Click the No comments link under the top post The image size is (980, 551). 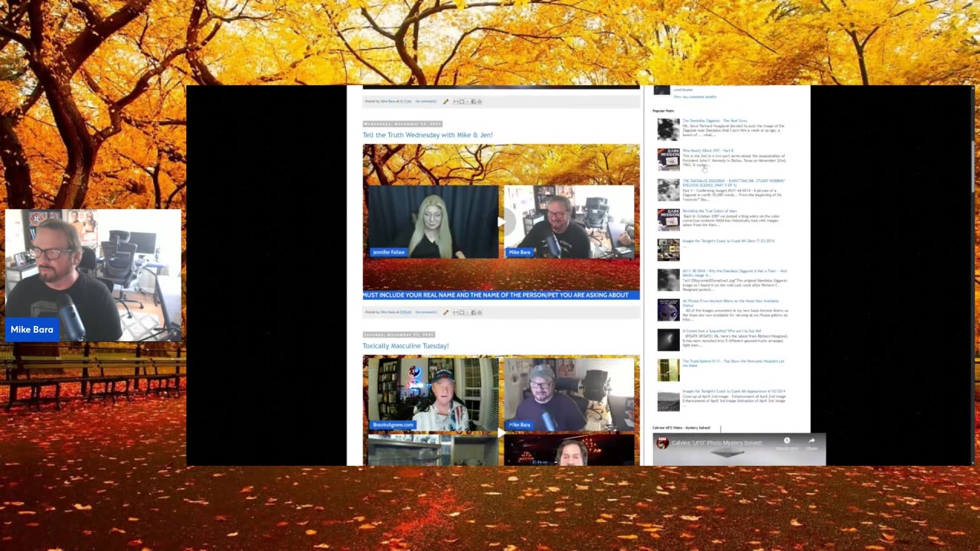(x=426, y=101)
